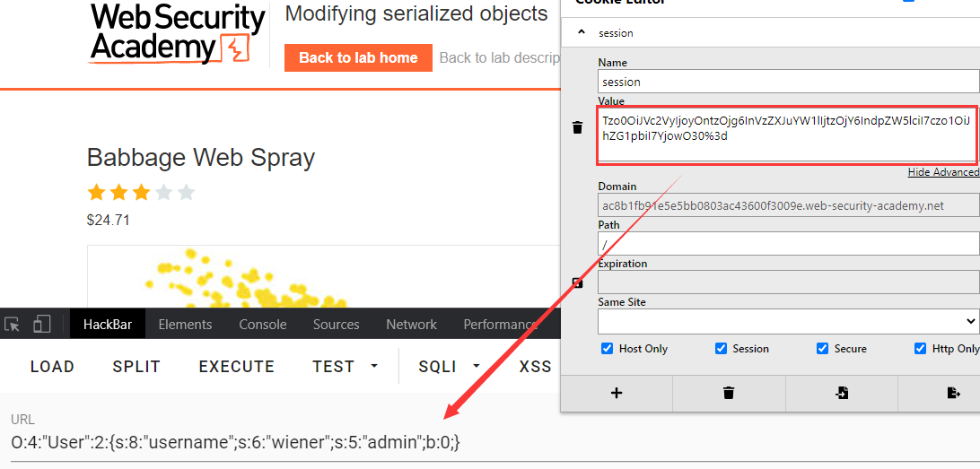Toggle the device toolbar icon
The height and width of the screenshot is (469, 980).
coord(41,324)
